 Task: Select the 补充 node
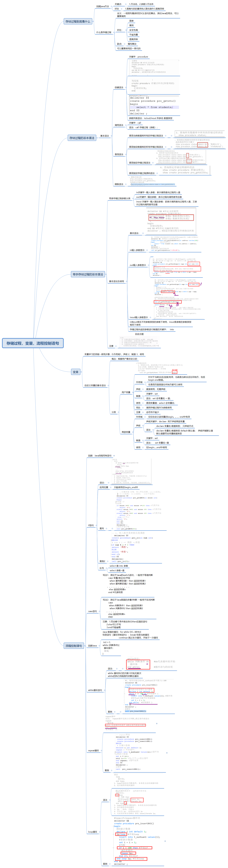[x=102, y=568]
